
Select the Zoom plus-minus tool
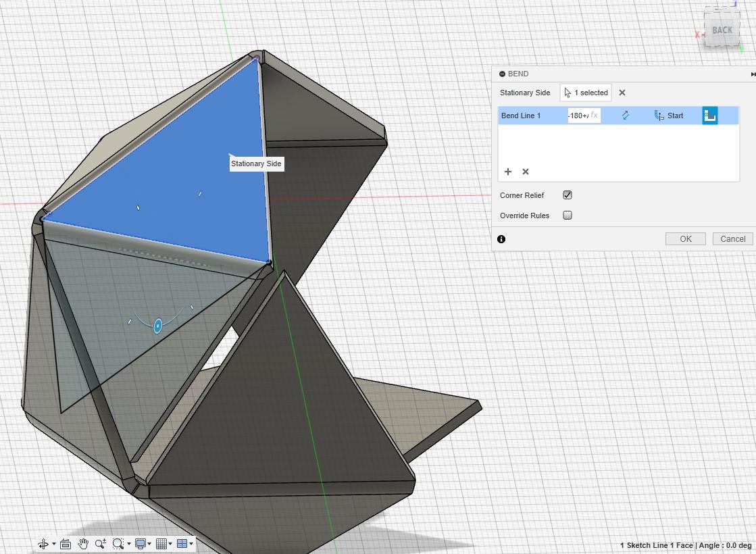point(100,544)
